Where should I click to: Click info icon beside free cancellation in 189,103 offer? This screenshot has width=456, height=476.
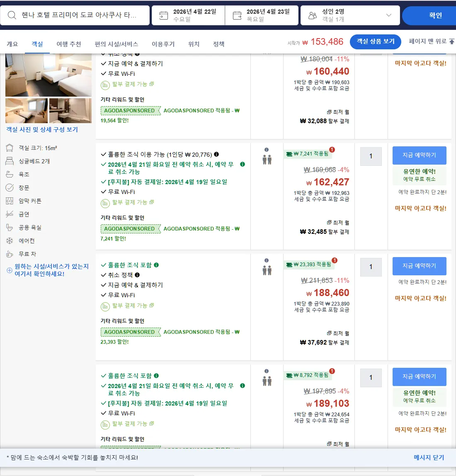(x=243, y=386)
